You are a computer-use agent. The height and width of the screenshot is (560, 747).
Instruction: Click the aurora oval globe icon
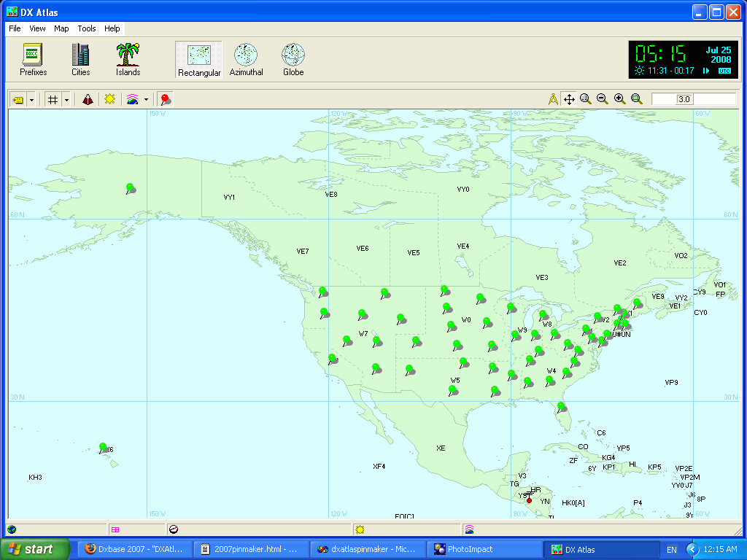(x=133, y=99)
